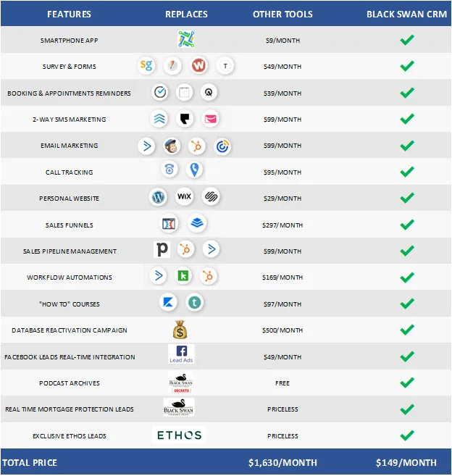Click the SurveyGizmo 'sg' icon
Image resolution: width=452 pixels, height=476 pixels.
tap(146, 66)
